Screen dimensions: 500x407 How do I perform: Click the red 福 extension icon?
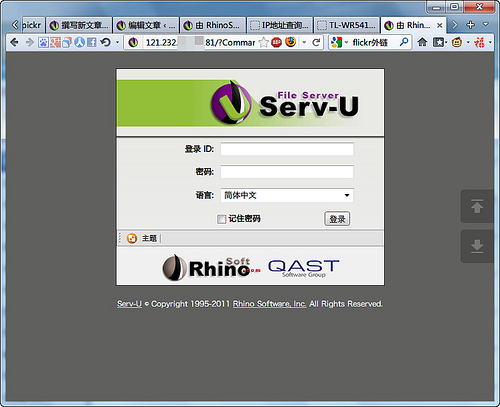(x=479, y=42)
